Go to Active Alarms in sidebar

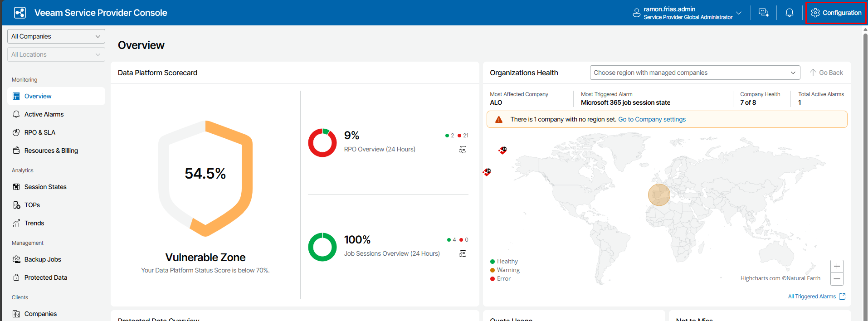[44, 114]
